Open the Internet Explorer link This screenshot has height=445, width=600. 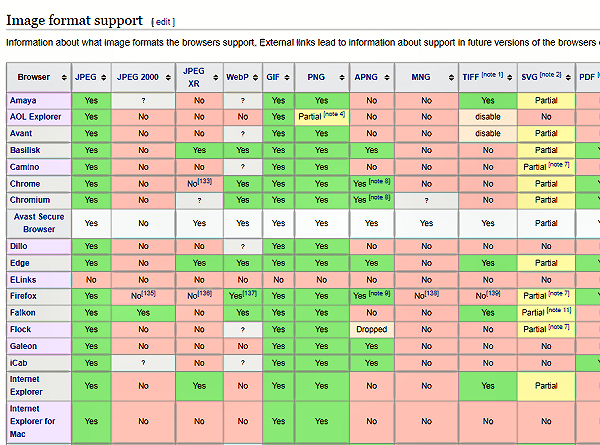pyautogui.click(x=26, y=385)
